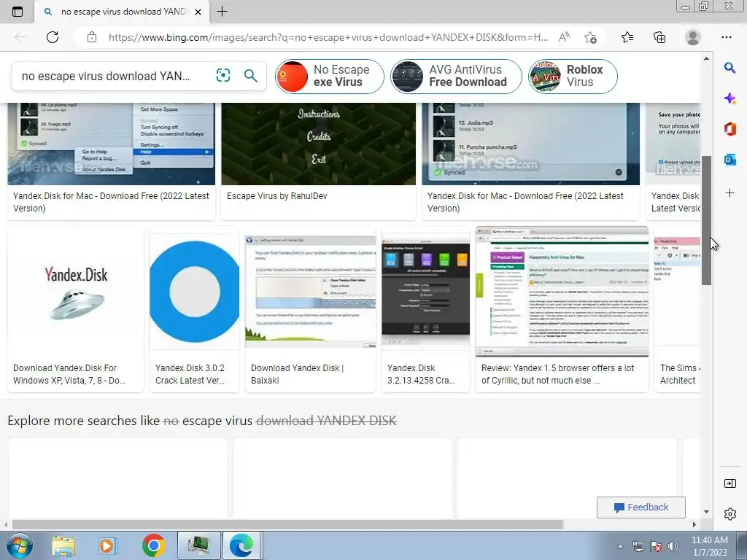The width and height of the screenshot is (747, 560).
Task: Add this page to favorites
Action: 590,37
